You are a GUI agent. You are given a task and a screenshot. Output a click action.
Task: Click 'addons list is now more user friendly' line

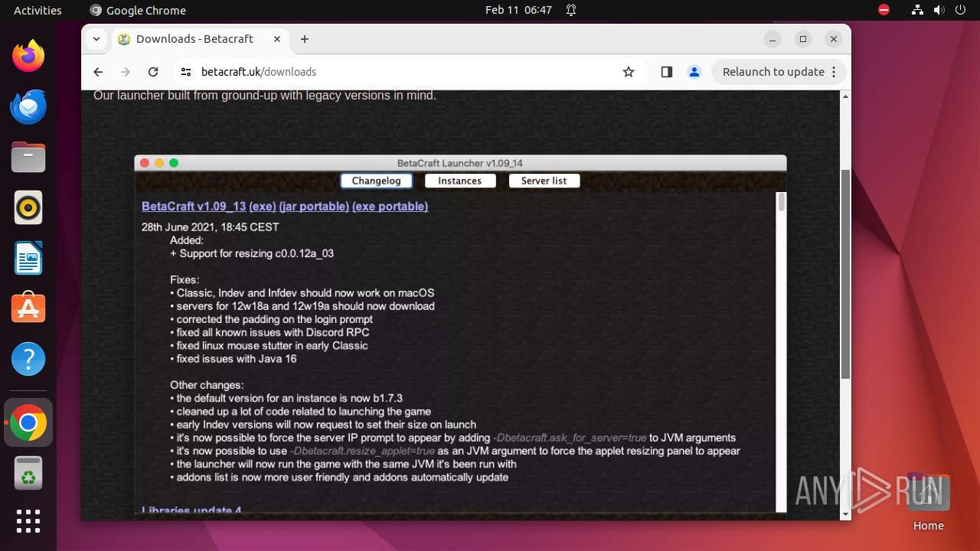339,478
